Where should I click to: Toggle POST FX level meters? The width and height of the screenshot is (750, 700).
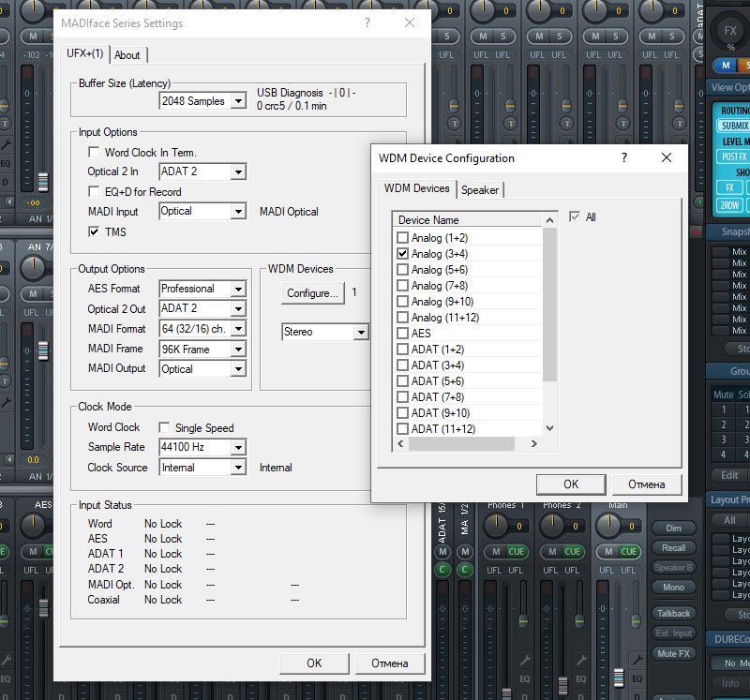click(x=734, y=156)
